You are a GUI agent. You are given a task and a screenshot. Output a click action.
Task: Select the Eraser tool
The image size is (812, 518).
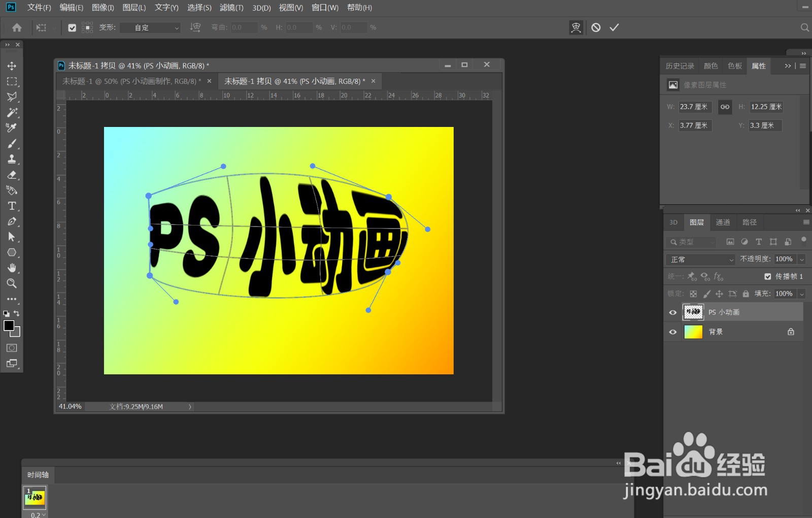tap(12, 175)
